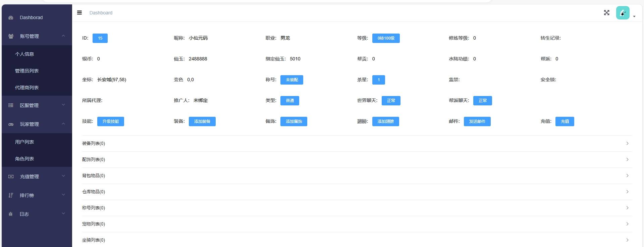Image resolution: width=644 pixels, height=247 pixels.
Task: Click the 玩家管理 gamepad icon
Action: [x=11, y=124]
